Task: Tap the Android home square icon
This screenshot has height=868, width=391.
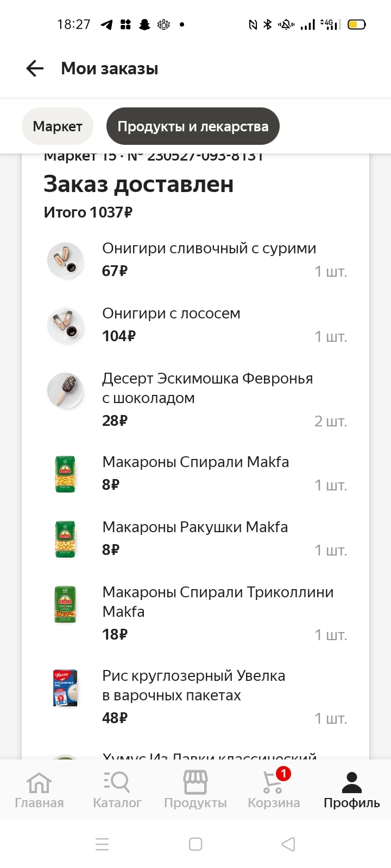Action: click(195, 844)
